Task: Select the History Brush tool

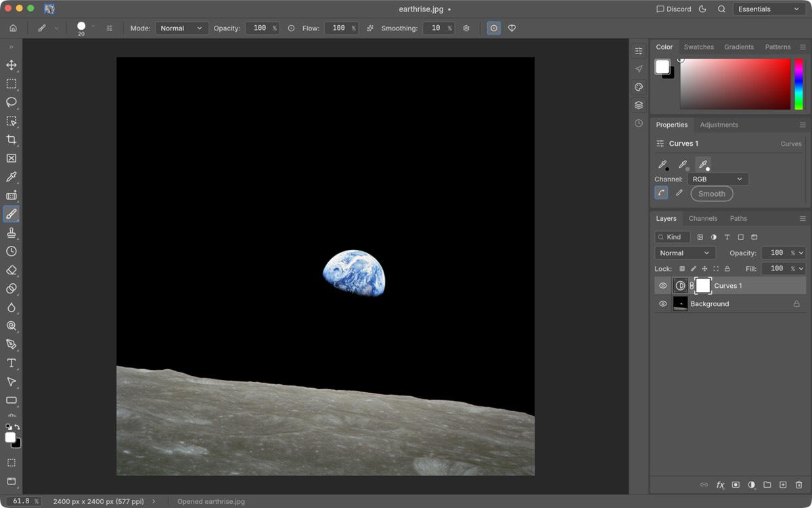Action: (12, 251)
